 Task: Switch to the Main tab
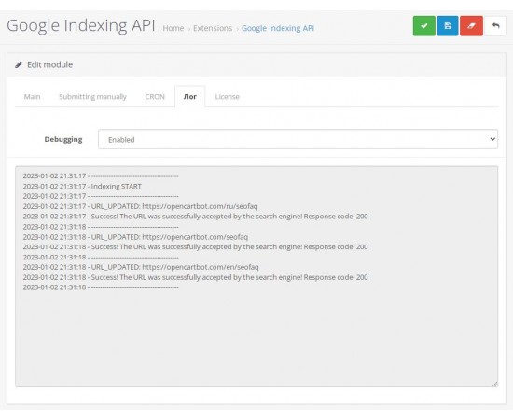(x=32, y=96)
